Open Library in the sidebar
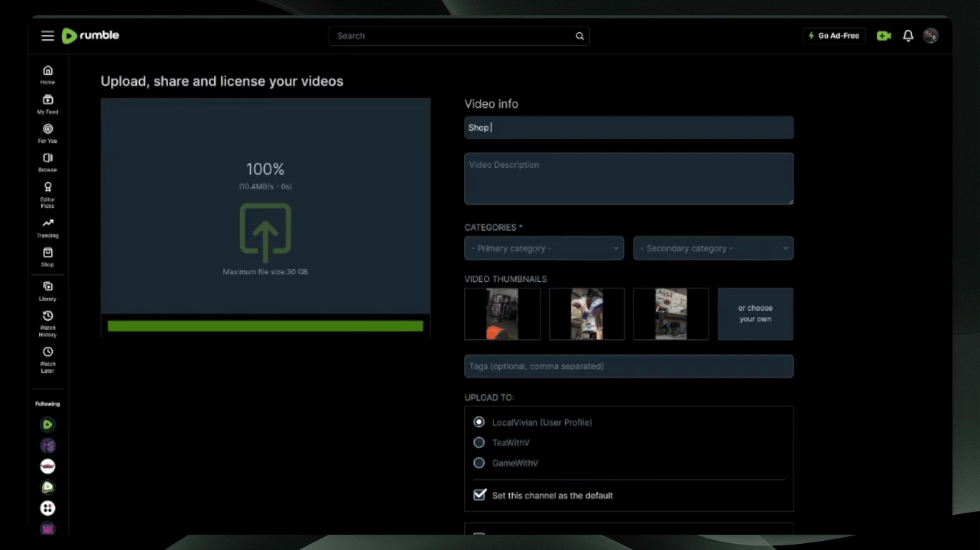The image size is (980, 550). pos(47,291)
